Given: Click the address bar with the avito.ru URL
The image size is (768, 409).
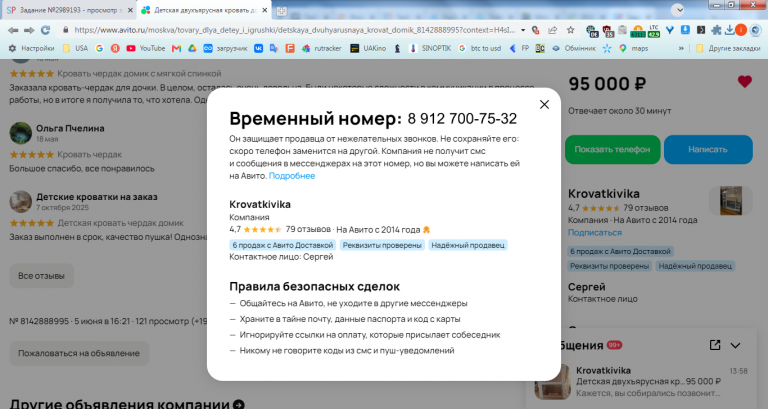Looking at the screenshot, I should (294, 30).
